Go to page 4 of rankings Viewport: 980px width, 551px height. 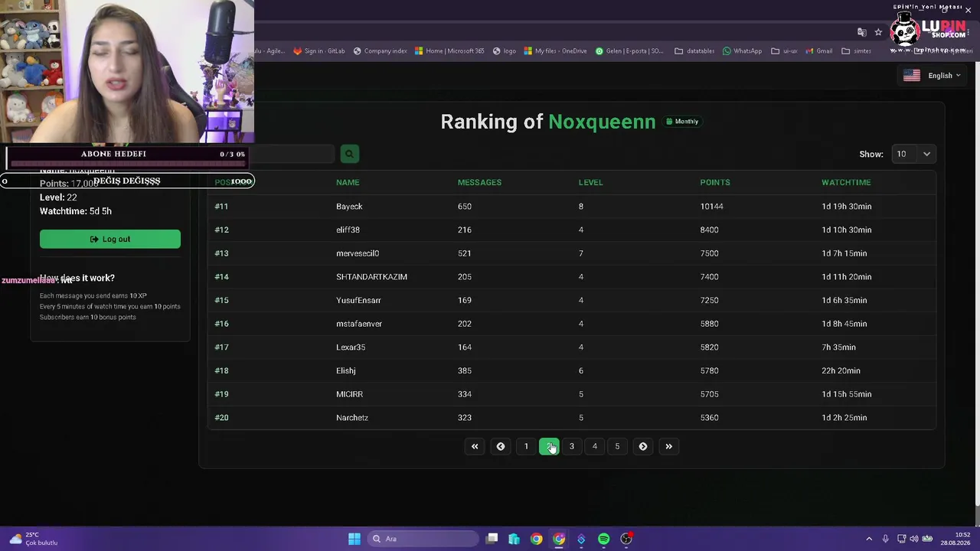[594, 446]
